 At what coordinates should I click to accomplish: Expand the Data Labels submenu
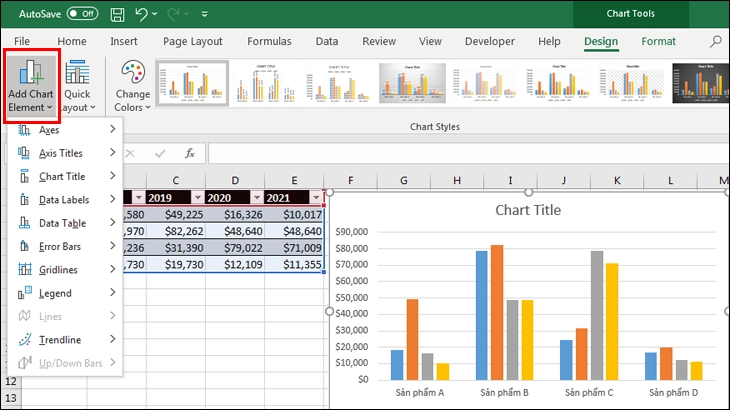(63, 200)
